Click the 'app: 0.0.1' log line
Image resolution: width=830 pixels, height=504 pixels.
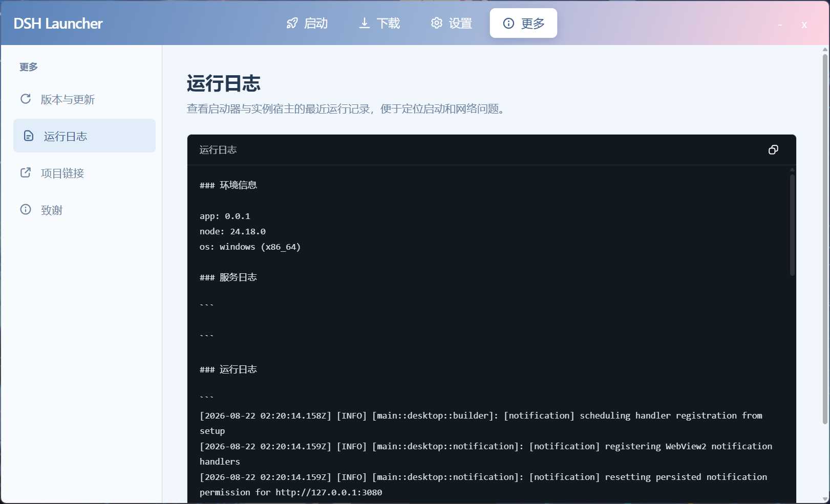click(225, 216)
